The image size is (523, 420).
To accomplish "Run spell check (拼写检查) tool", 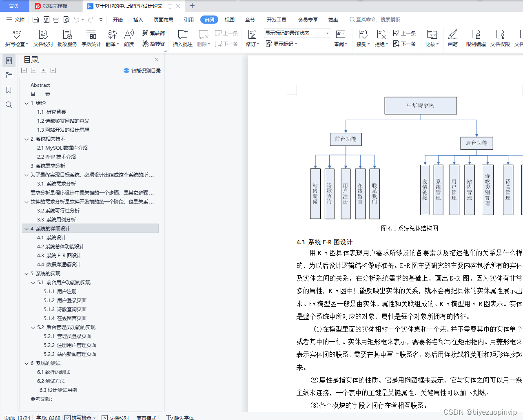I will (17, 38).
